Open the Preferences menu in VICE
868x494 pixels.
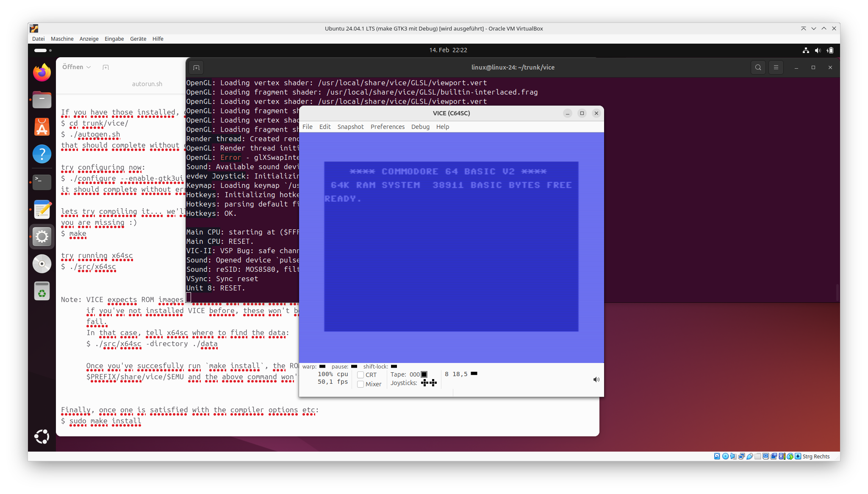click(x=387, y=127)
